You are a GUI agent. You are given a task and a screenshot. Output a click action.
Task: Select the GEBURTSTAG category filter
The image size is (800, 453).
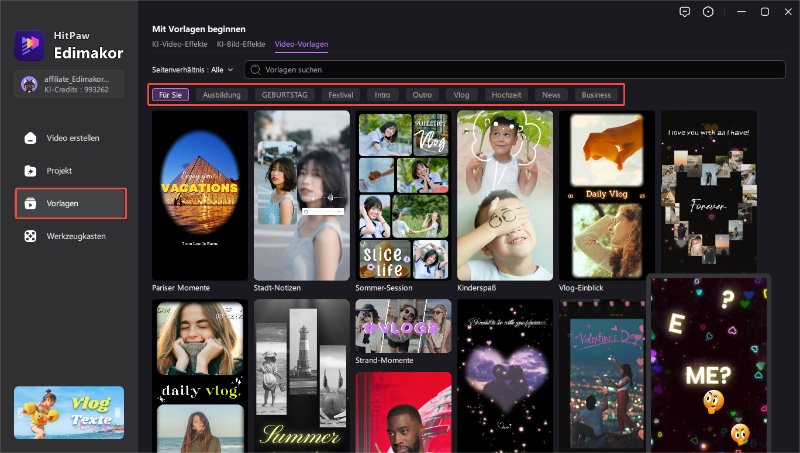point(284,94)
